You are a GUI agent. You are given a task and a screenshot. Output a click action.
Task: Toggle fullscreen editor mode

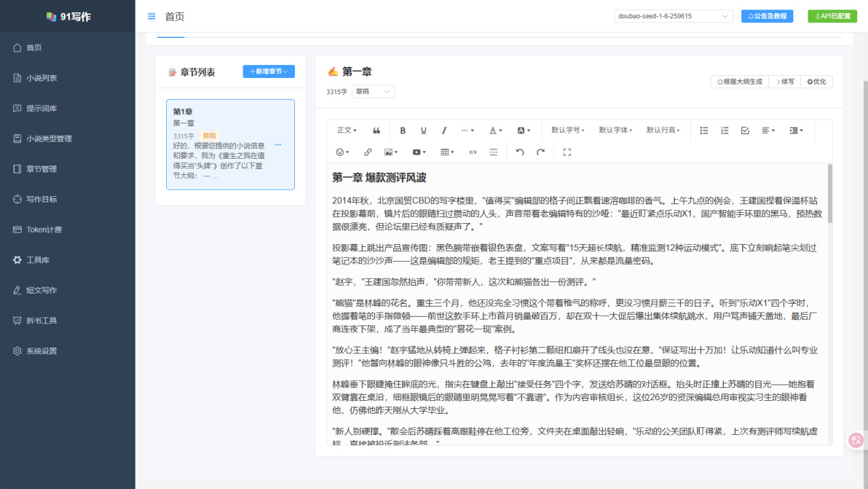pos(567,152)
